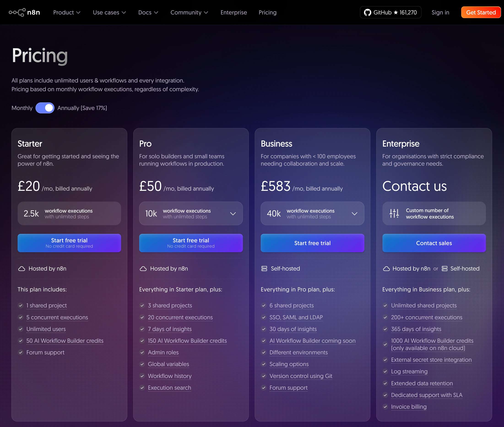Click the sliders icon beside Custom number of workflow executions

pos(394,213)
